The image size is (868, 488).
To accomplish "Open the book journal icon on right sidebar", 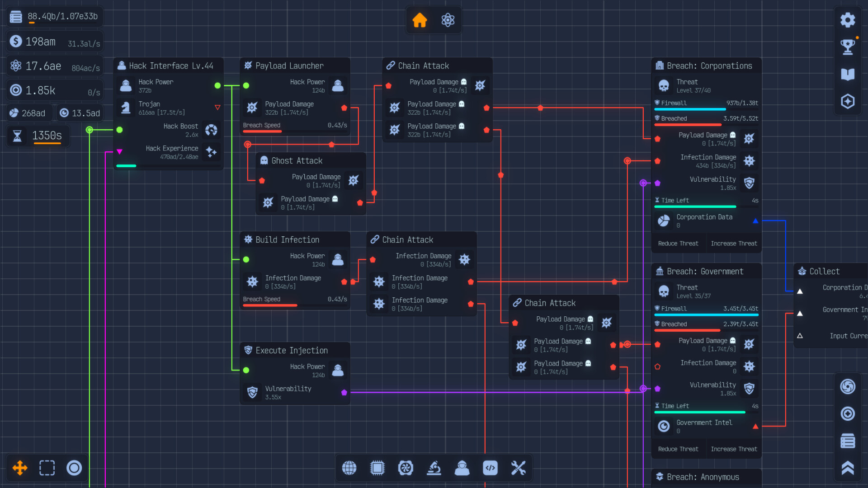I will click(x=848, y=74).
